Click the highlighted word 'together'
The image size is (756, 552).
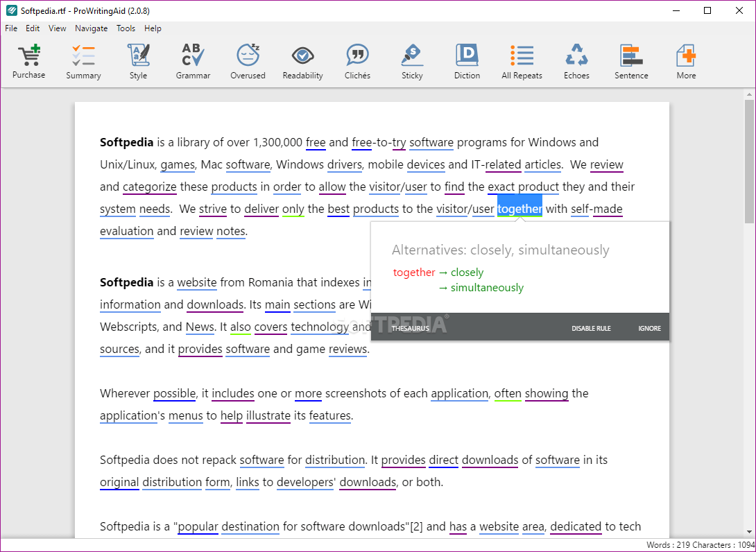[519, 208]
